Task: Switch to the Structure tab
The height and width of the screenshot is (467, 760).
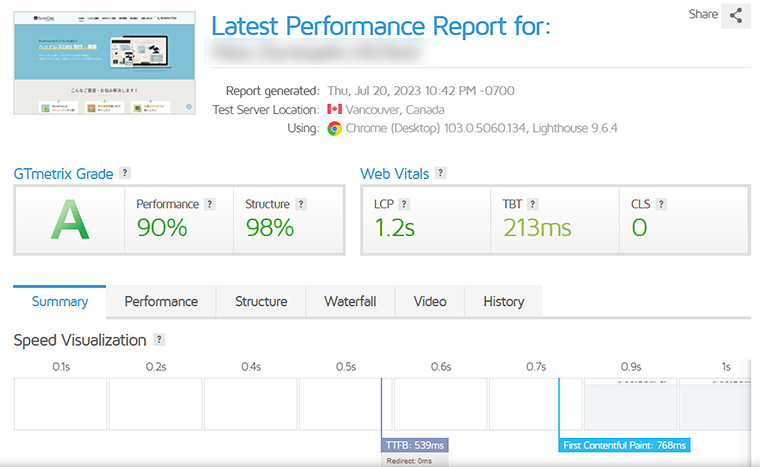Action: pos(261,302)
